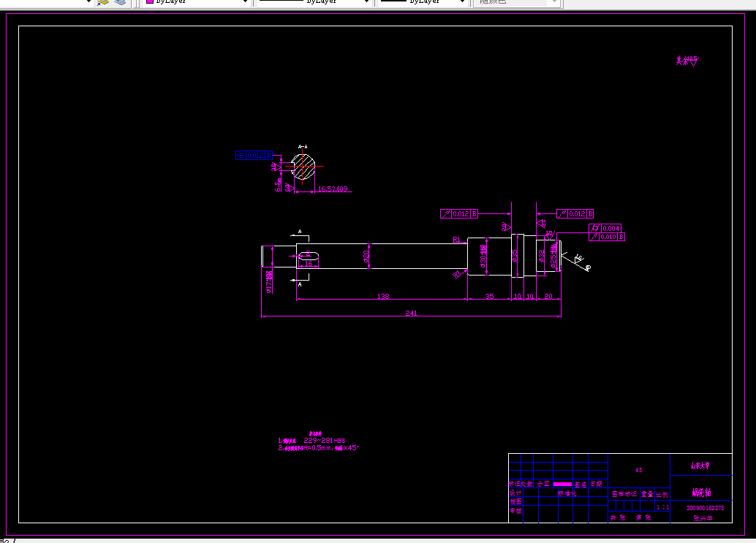Select runout frame 0.012 B at far right

pyautogui.click(x=575, y=214)
